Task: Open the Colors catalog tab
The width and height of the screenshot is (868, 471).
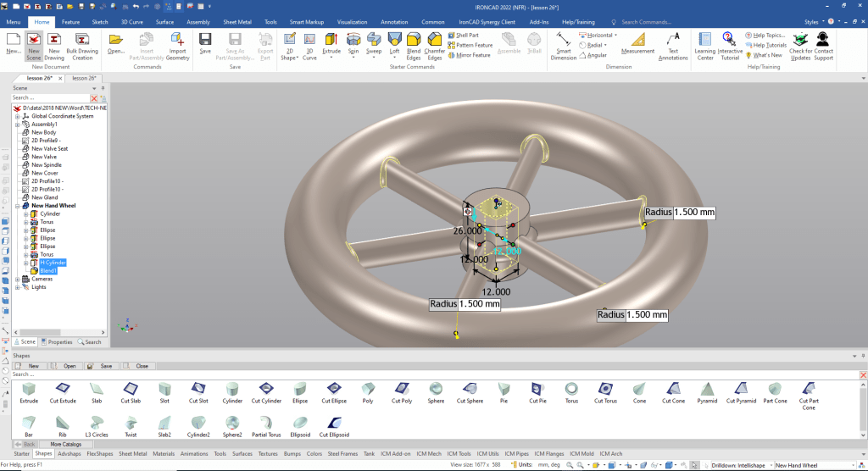Action: pos(314,454)
